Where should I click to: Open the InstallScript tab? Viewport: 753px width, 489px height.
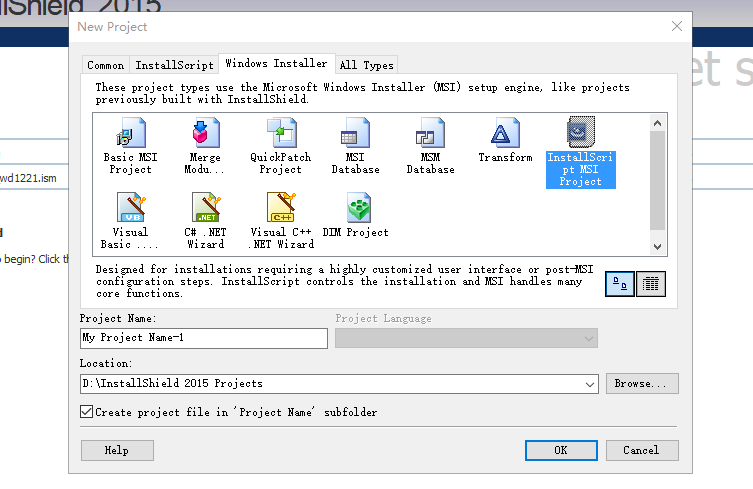[174, 65]
